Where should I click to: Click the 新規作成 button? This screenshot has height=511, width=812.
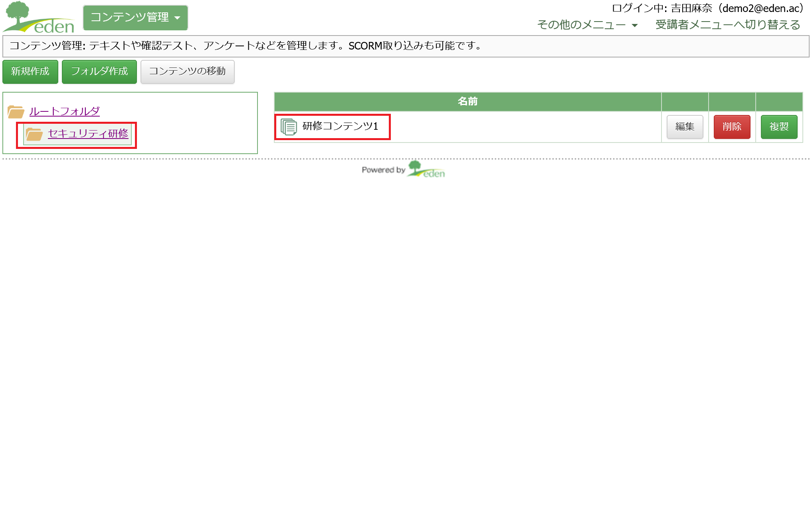pos(30,71)
